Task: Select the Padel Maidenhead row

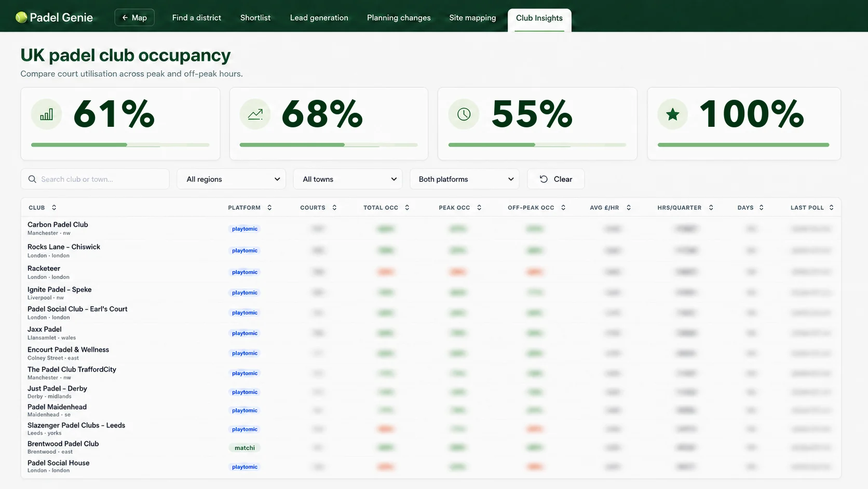Action: [x=431, y=411]
